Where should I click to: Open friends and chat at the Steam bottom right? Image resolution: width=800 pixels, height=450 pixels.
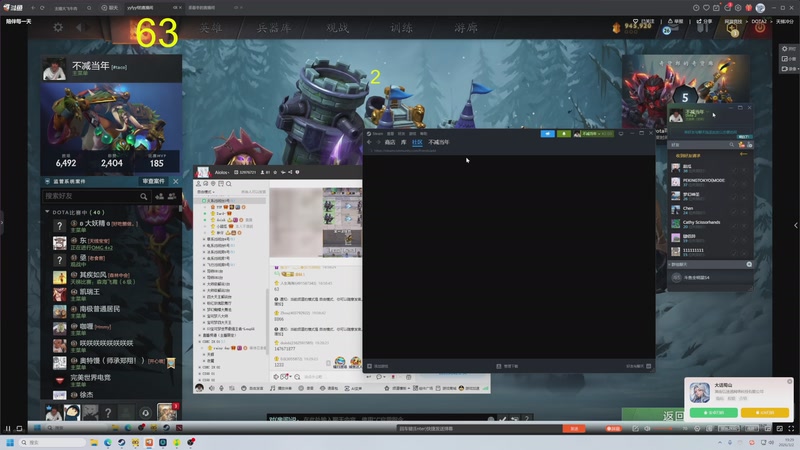(638, 366)
